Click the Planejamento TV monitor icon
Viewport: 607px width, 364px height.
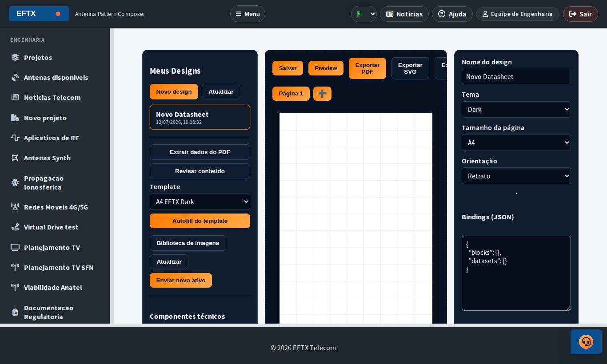[x=15, y=247]
